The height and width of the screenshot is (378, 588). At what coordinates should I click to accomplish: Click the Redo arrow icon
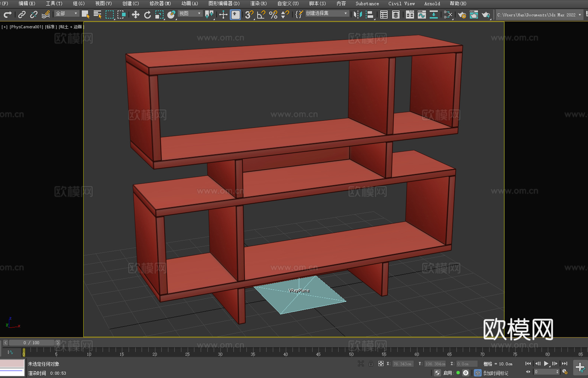7,14
